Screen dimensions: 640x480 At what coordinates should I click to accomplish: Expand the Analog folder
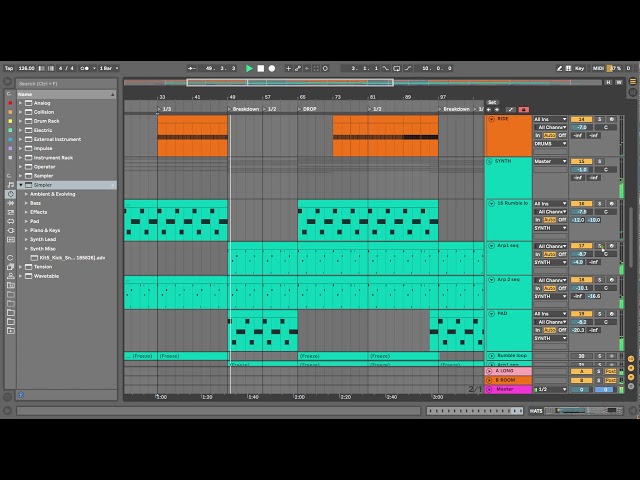coord(20,103)
